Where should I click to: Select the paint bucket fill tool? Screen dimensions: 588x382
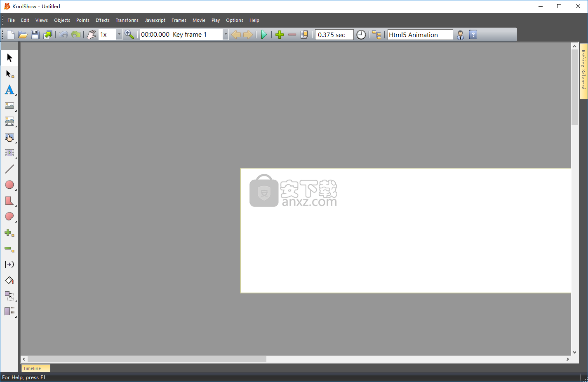[x=9, y=280]
